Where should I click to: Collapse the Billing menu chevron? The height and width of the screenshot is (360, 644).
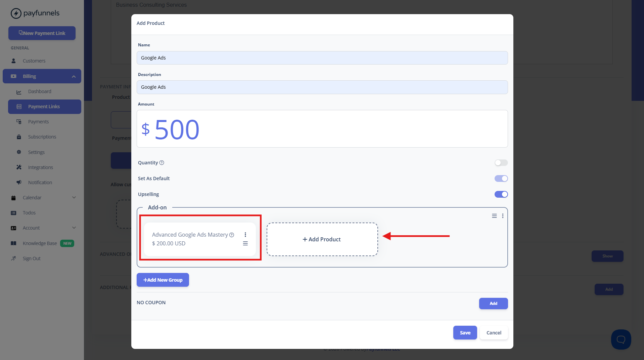tap(74, 77)
